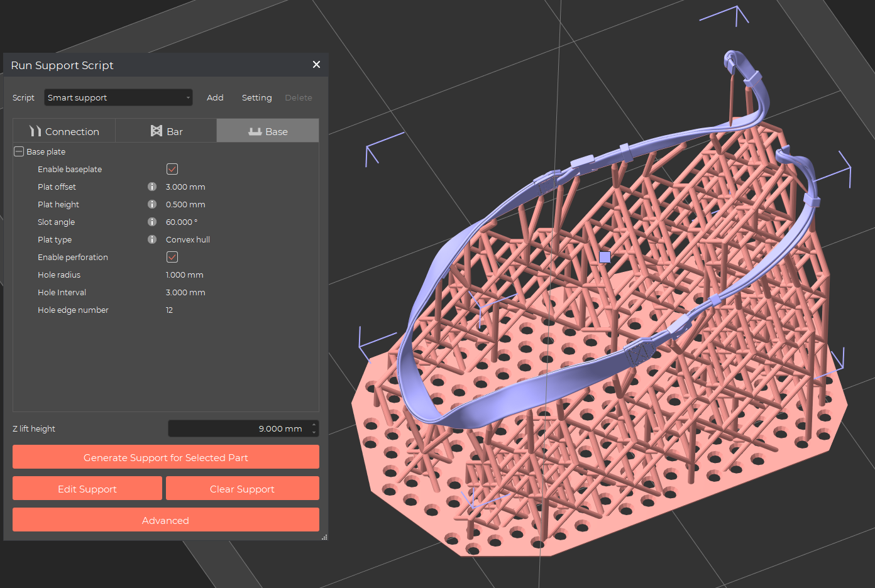Click inside the Z lift height value field
The height and width of the screenshot is (588, 875).
point(251,428)
